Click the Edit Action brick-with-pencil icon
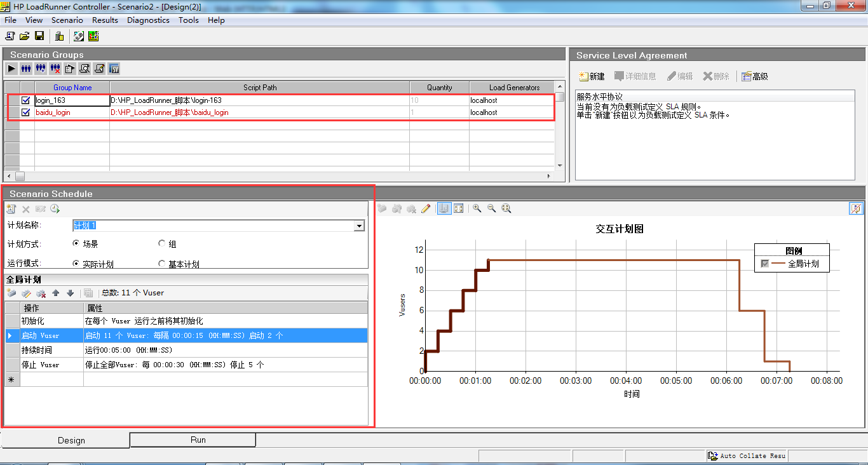 pos(26,293)
